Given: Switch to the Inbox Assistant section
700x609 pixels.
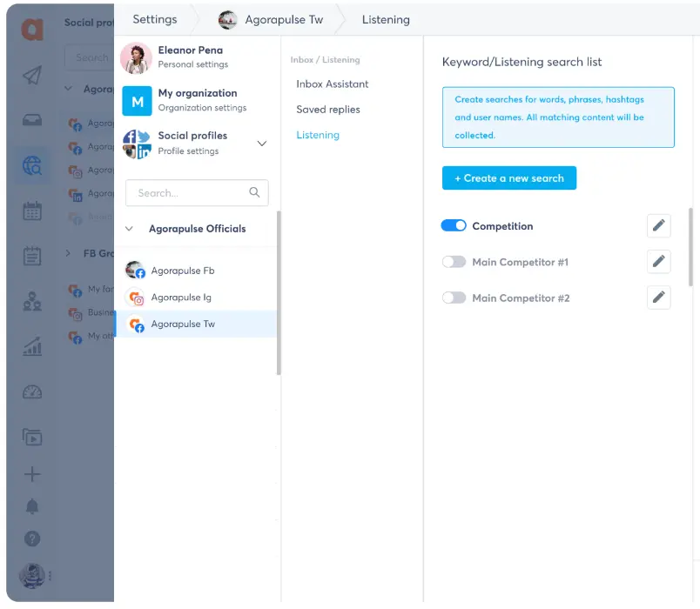Looking at the screenshot, I should (x=330, y=84).
